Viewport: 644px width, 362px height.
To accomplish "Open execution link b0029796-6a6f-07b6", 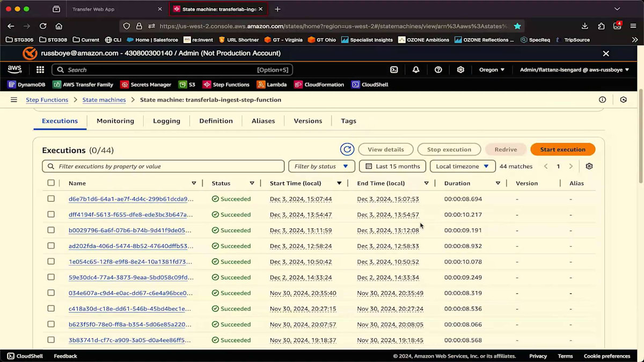I will [130, 230].
